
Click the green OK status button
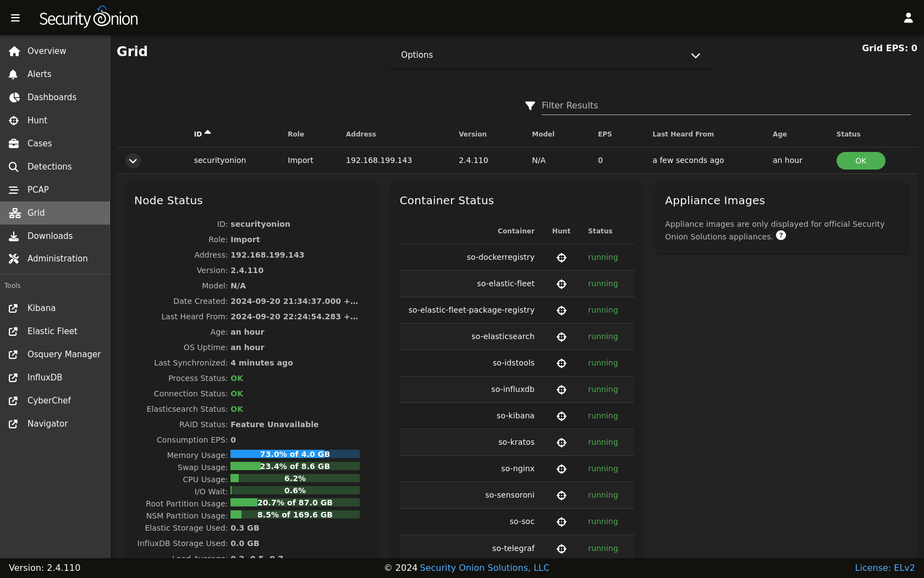[x=861, y=161]
